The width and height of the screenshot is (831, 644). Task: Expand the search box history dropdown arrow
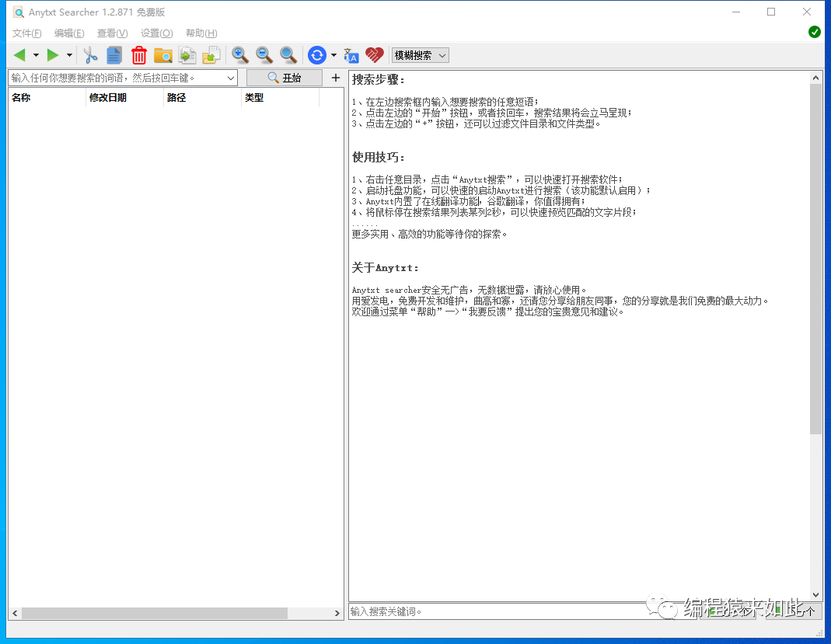[231, 78]
